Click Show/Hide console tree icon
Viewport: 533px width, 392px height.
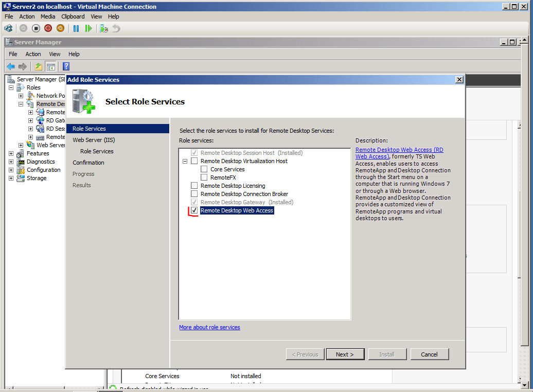[x=50, y=67]
